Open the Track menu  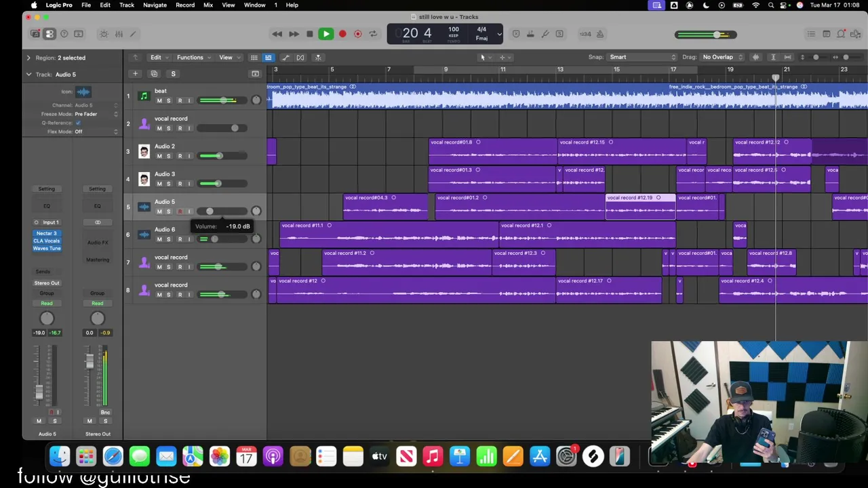pos(127,5)
